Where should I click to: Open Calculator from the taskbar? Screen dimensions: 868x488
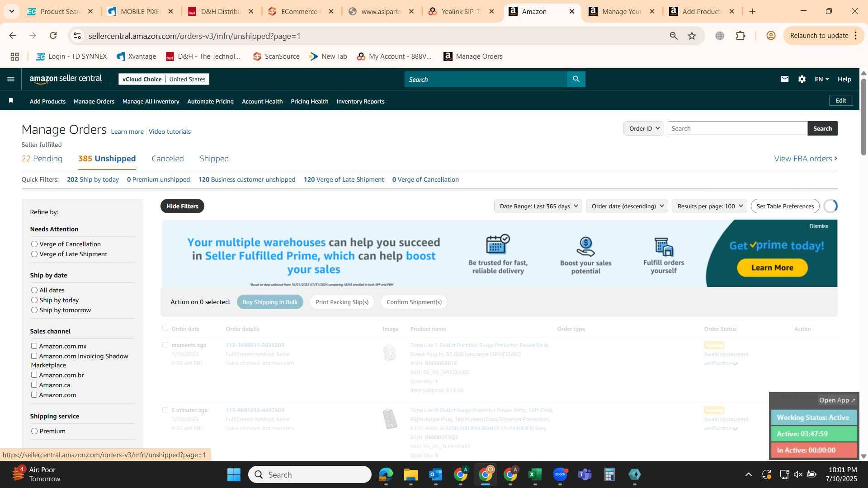click(609, 474)
